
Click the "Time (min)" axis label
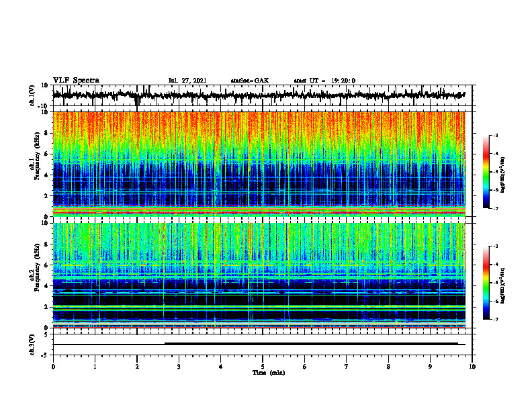click(x=269, y=373)
